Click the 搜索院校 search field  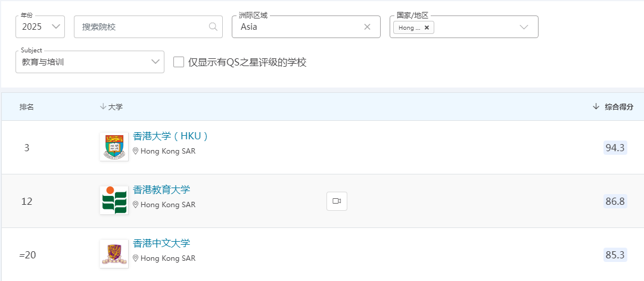click(142, 27)
